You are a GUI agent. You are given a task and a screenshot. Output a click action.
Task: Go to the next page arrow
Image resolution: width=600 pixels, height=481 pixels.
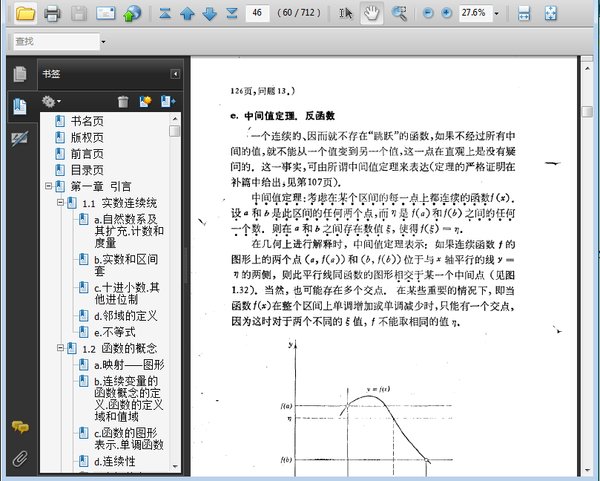[x=209, y=13]
